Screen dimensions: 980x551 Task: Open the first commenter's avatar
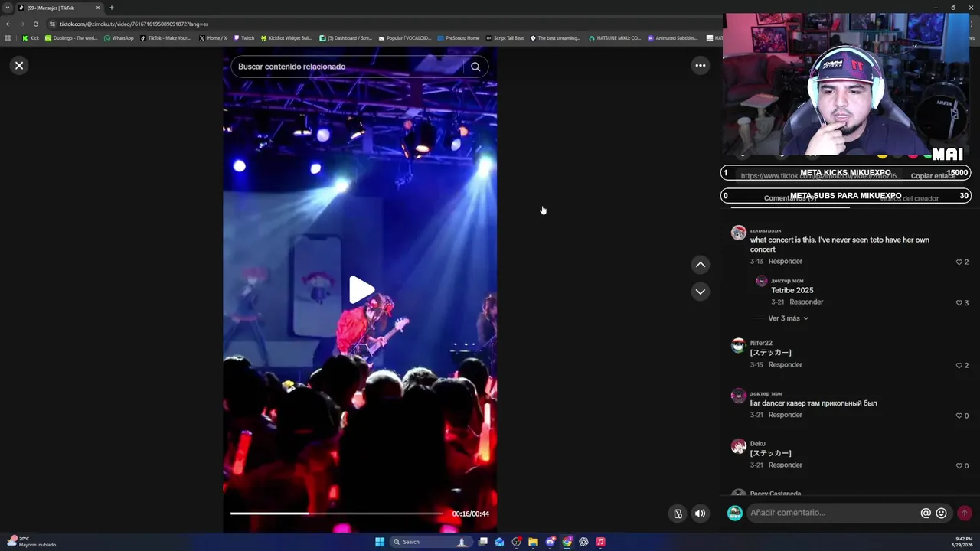[738, 233]
